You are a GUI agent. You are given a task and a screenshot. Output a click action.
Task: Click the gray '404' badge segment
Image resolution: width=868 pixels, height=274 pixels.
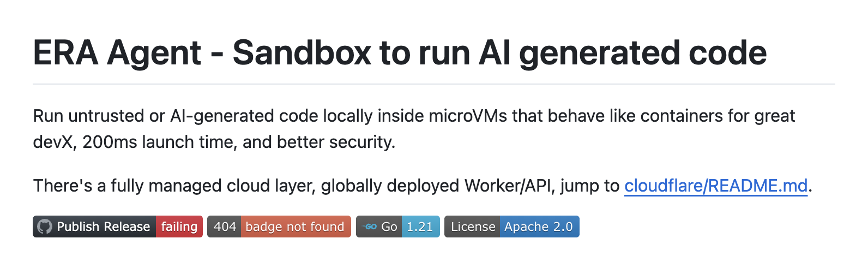click(224, 227)
